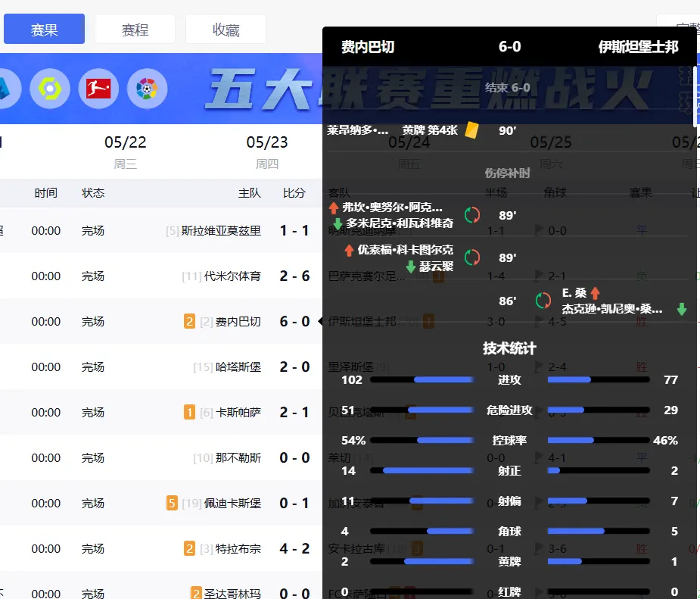Image resolution: width=700 pixels, height=599 pixels.
Task: Open the 哈塔斯堡 team link
Action: [238, 367]
